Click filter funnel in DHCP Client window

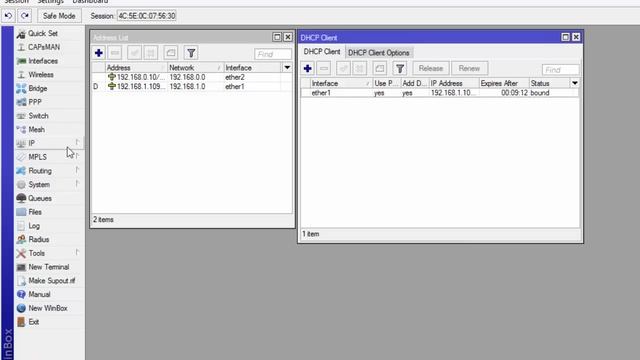tap(400, 69)
